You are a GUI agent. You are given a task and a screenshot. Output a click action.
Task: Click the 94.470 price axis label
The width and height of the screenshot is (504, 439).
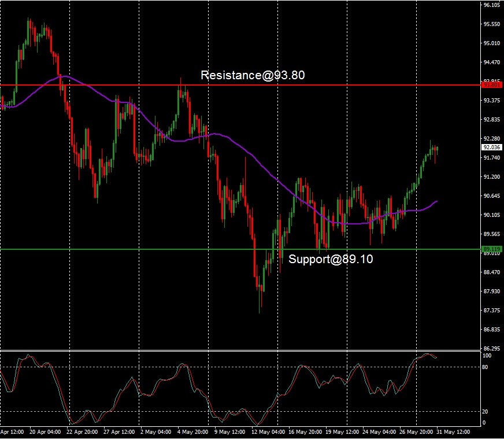coord(492,62)
